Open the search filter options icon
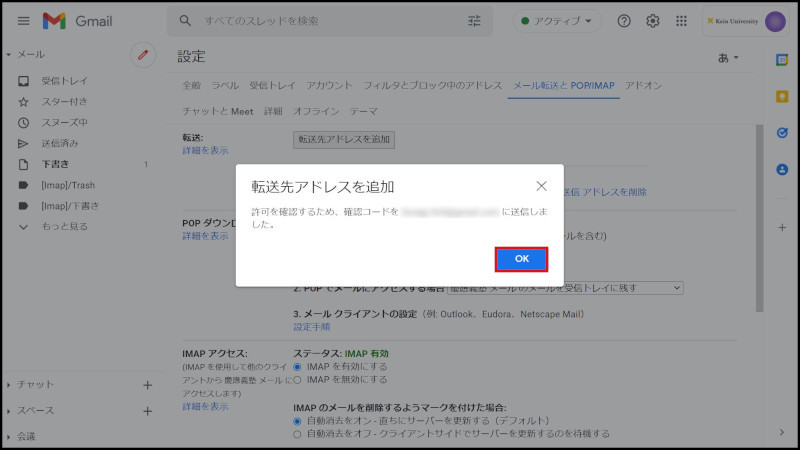The image size is (800, 450). point(474,21)
